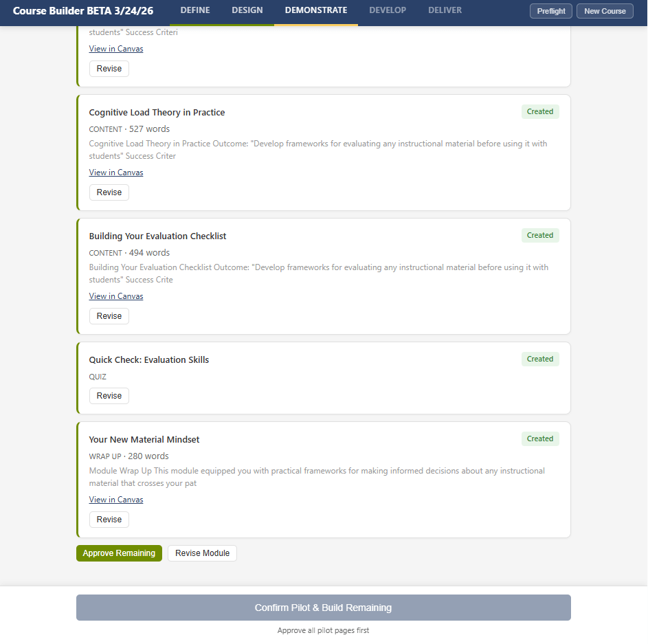Screen dimensions: 648x644
Task: Revise the Your New Material Mindset wrap-up
Action: coord(109,520)
